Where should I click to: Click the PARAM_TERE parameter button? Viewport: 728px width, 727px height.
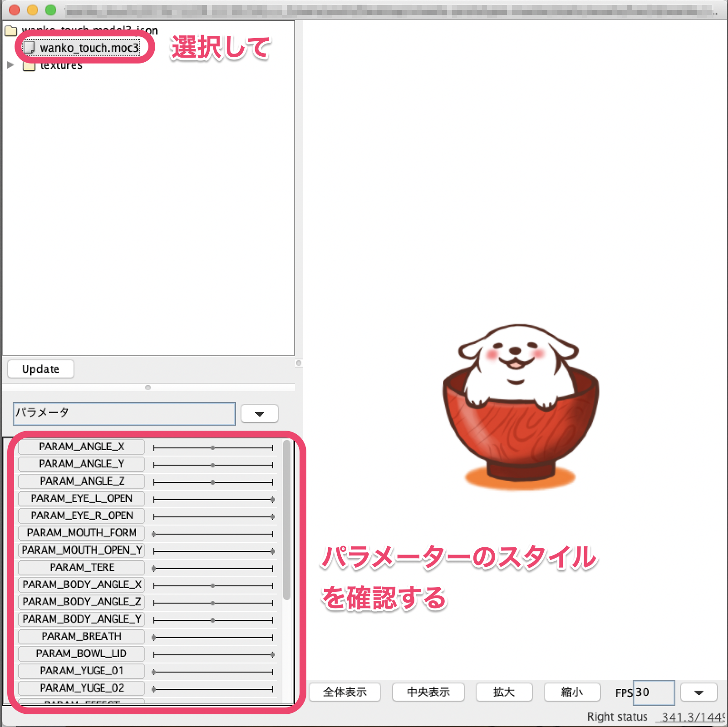[x=81, y=567]
